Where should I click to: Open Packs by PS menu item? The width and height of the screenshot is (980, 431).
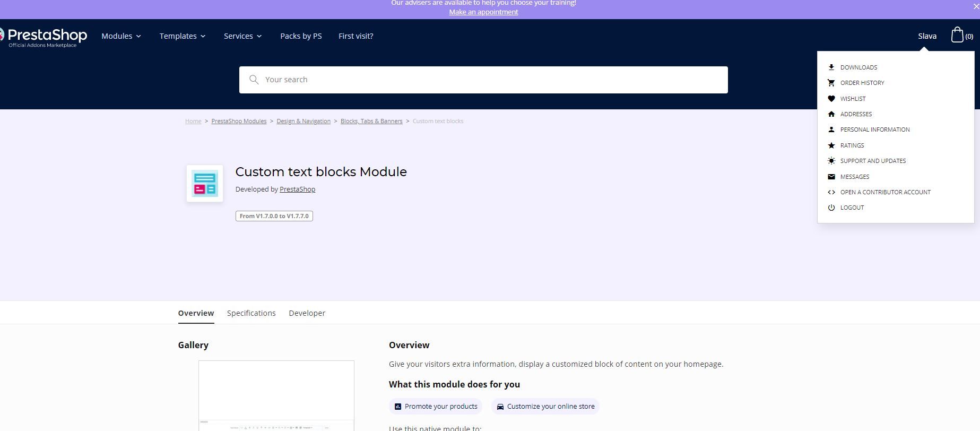(x=301, y=36)
